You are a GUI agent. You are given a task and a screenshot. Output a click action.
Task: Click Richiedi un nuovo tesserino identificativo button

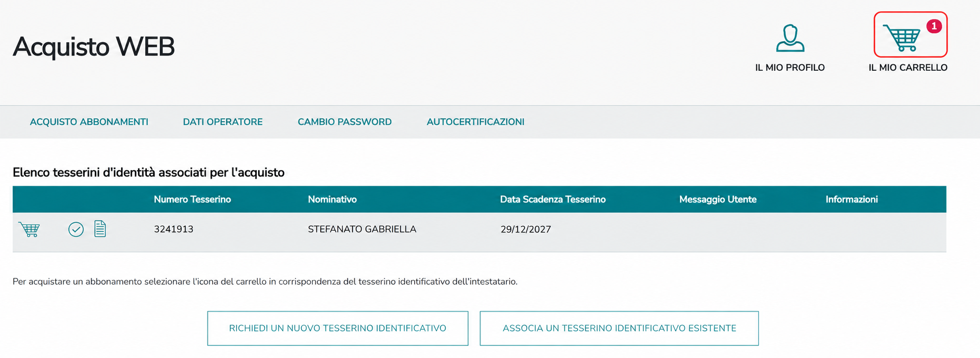click(x=338, y=328)
